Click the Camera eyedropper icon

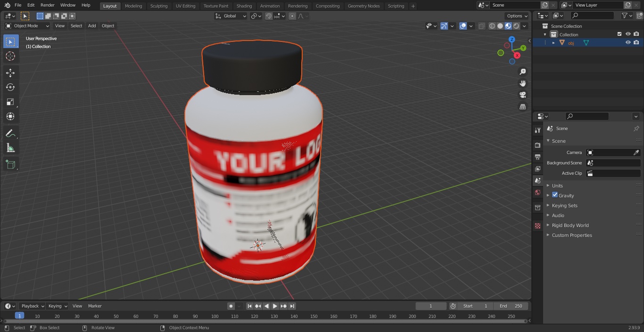[x=636, y=153]
